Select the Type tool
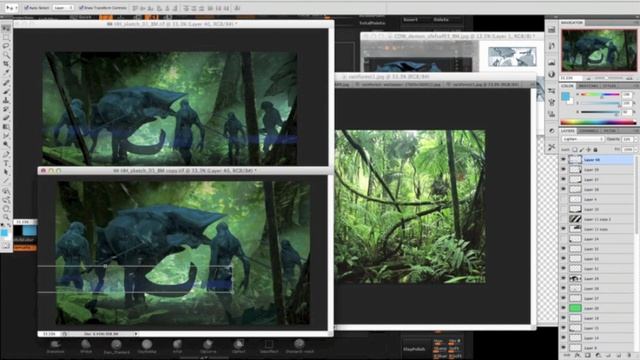 6,163
